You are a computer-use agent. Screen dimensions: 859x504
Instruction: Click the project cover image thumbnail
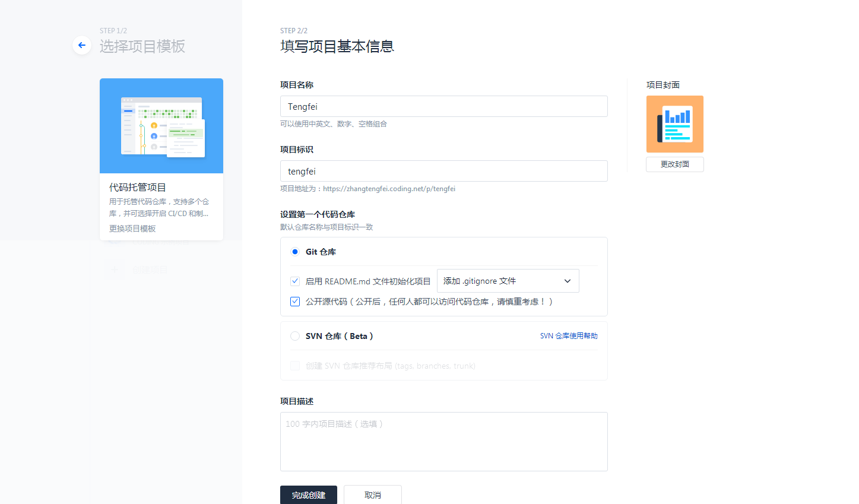675,124
